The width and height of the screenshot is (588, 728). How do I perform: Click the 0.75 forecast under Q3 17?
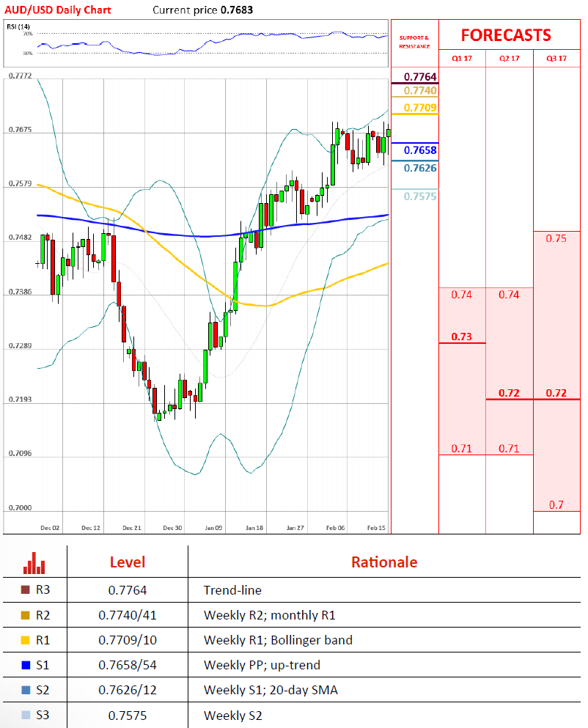coord(556,239)
